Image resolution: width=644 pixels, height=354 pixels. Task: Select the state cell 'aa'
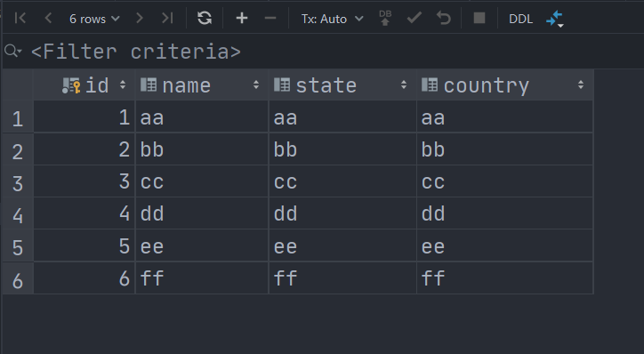(342, 117)
